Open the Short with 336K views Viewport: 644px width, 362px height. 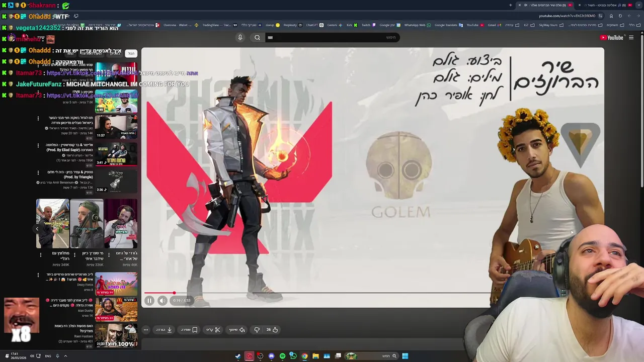point(87,224)
